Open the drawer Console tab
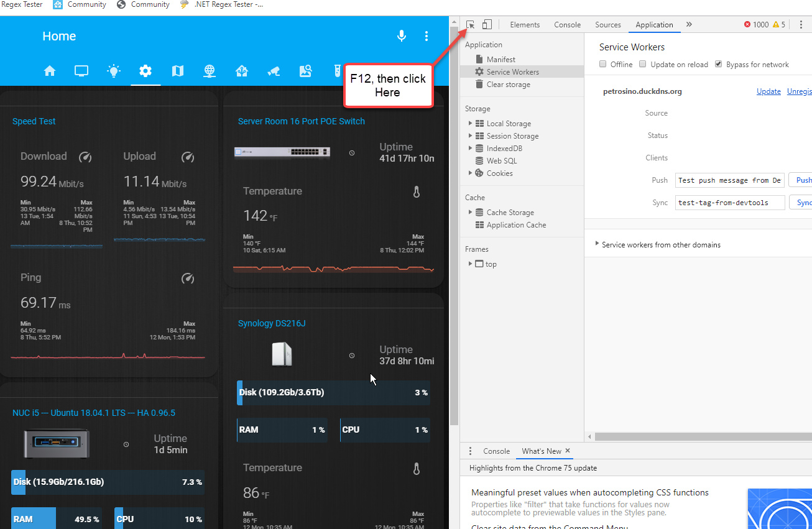This screenshot has height=529, width=812. [x=497, y=451]
